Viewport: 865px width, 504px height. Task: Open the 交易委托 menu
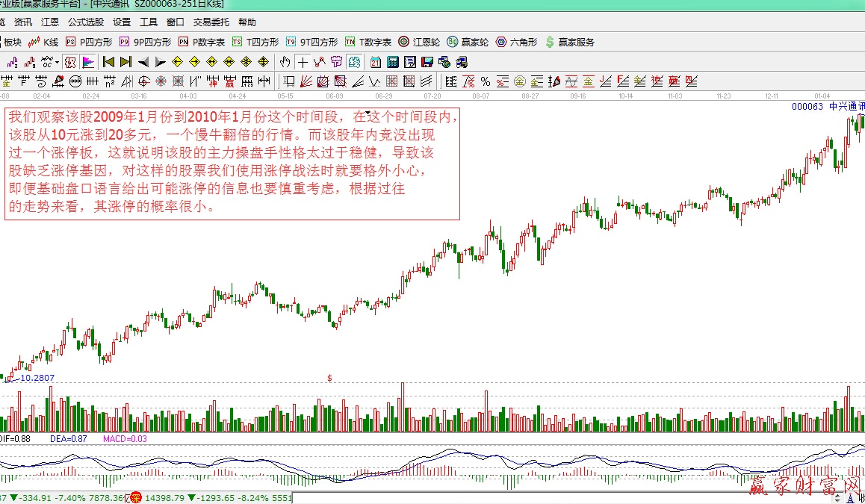(211, 22)
